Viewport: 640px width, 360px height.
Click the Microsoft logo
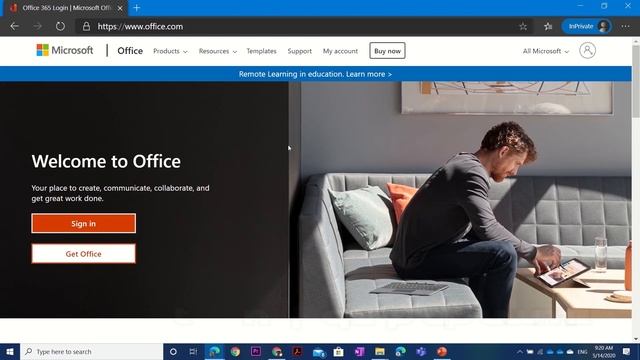[65, 50]
